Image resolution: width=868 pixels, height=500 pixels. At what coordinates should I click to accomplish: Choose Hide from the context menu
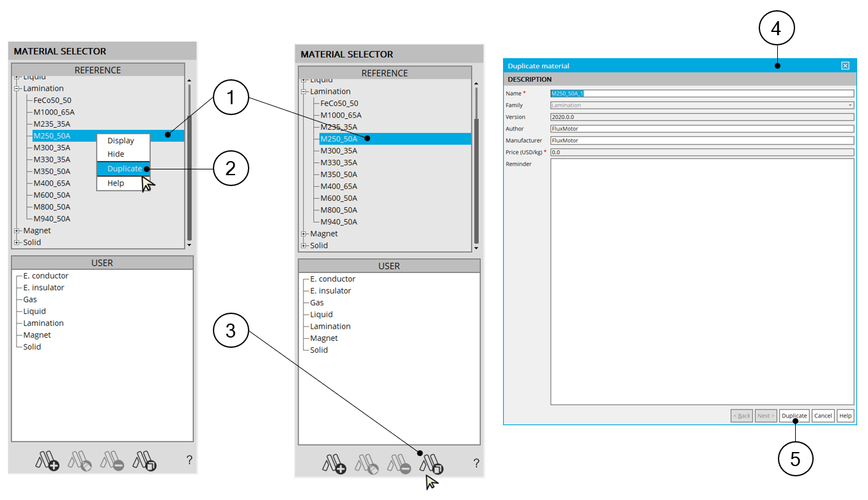(x=116, y=154)
